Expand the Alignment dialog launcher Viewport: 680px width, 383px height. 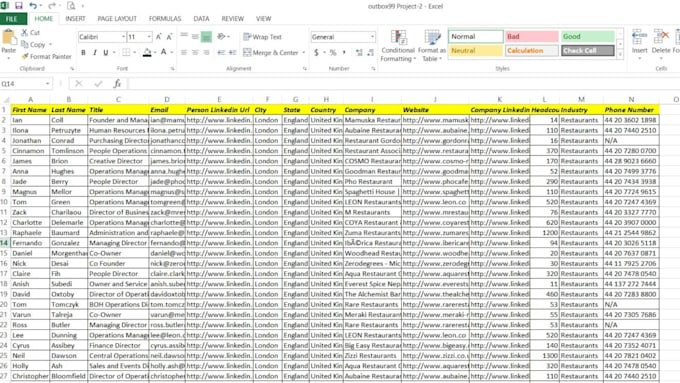click(x=305, y=69)
